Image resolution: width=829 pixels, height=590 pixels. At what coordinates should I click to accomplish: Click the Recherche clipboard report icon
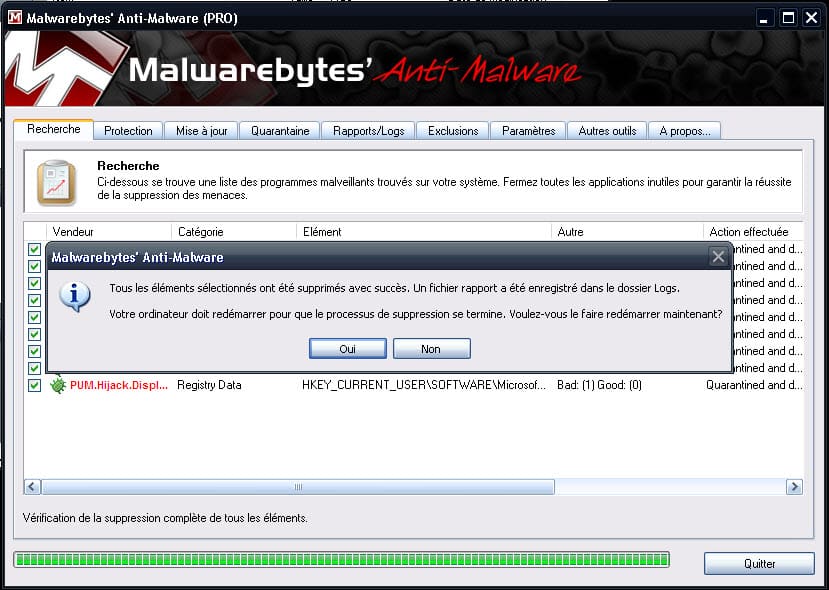click(x=57, y=182)
